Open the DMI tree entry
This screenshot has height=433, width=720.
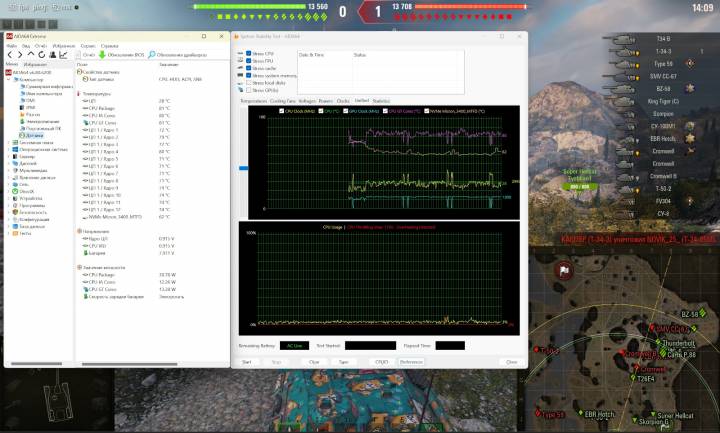click(30, 100)
